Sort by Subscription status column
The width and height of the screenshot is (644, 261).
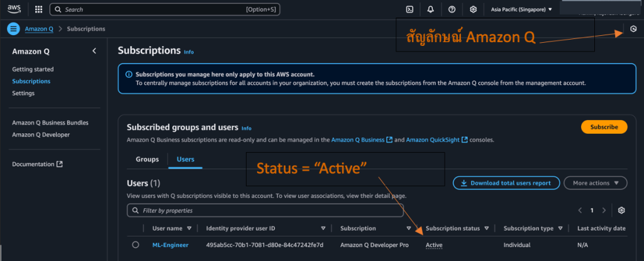point(487,228)
